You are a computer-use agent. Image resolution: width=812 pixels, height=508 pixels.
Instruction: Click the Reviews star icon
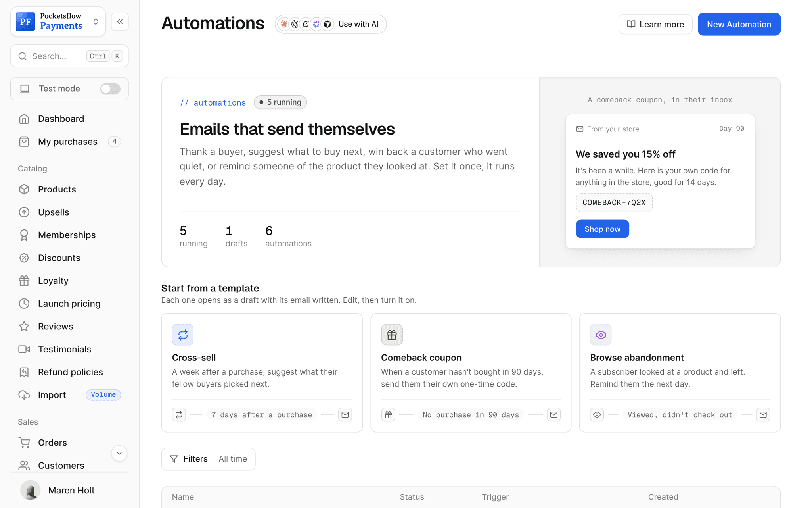(24, 326)
